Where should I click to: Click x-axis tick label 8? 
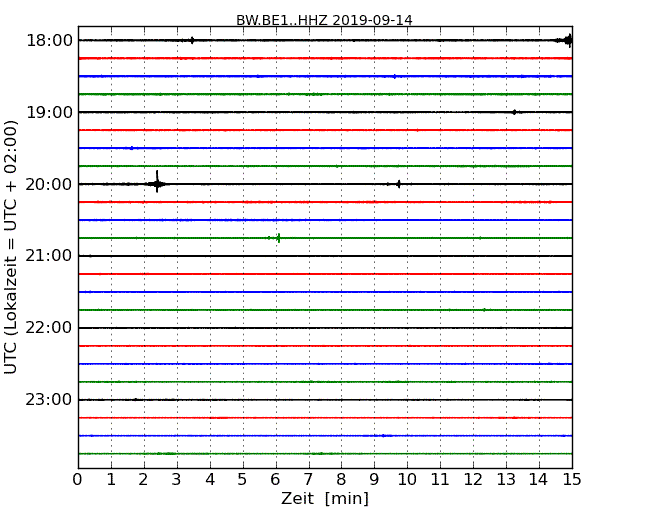342,480
